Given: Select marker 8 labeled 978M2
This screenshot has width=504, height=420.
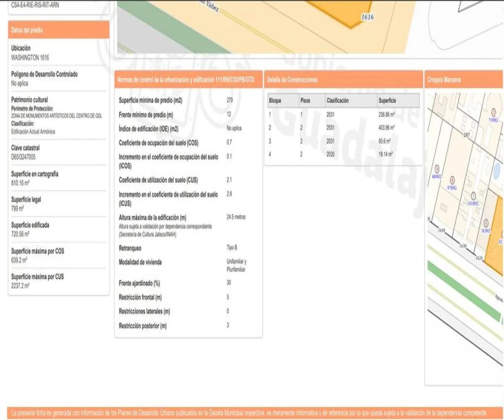Looking at the screenshot, I should click(452, 181).
